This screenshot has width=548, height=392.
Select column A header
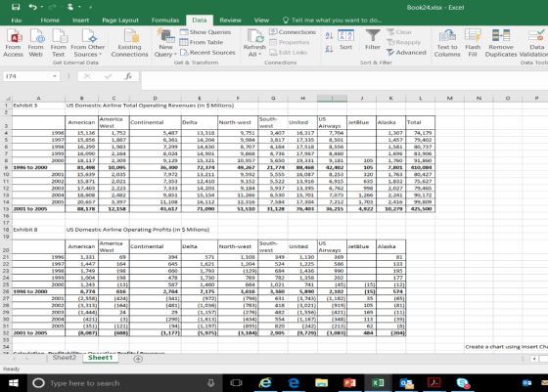point(38,99)
